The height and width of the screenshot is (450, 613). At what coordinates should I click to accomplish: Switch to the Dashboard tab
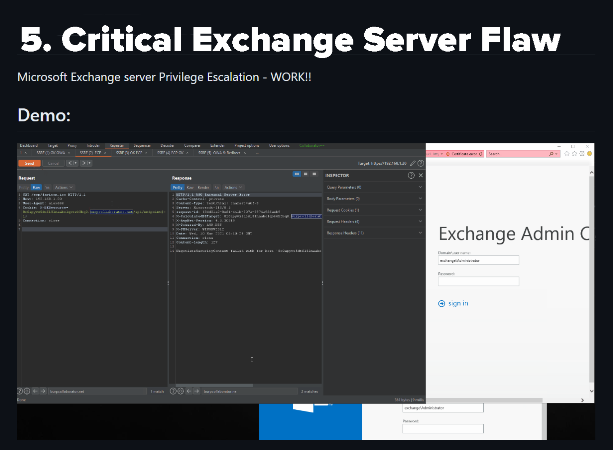point(27,146)
